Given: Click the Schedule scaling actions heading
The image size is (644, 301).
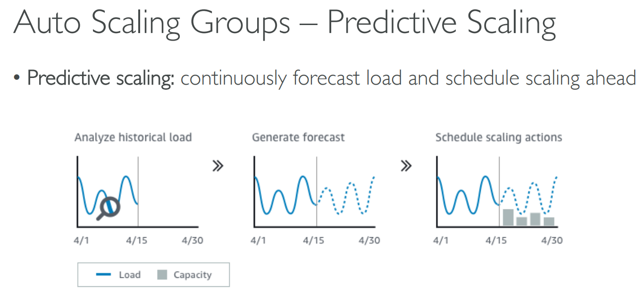Looking at the screenshot, I should click(x=499, y=138).
